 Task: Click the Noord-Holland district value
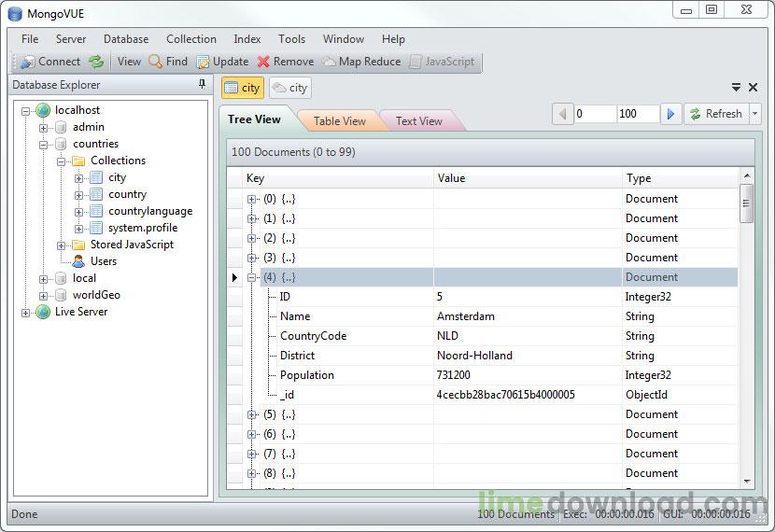coord(528,356)
